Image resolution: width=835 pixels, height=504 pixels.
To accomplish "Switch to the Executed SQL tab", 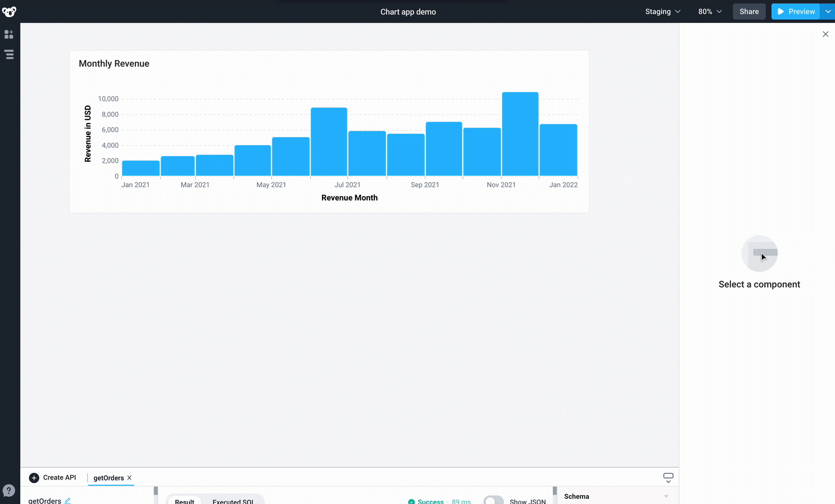I will tap(233, 501).
